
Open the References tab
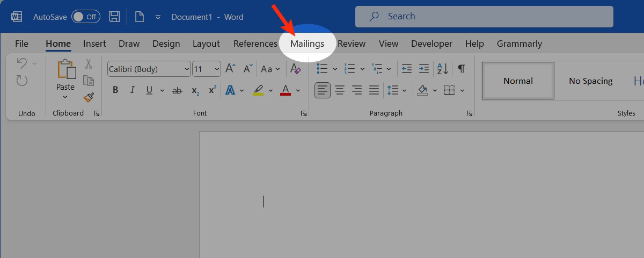[x=255, y=44]
